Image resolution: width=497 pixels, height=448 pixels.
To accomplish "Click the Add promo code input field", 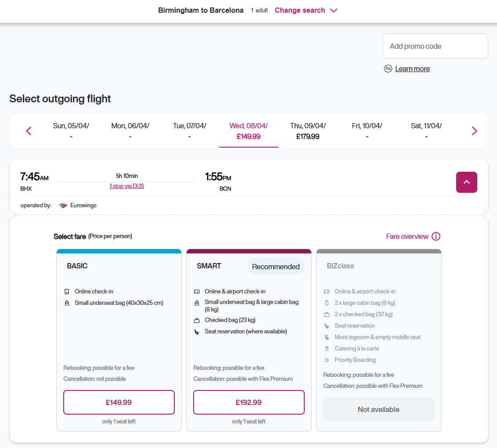I will point(435,46).
